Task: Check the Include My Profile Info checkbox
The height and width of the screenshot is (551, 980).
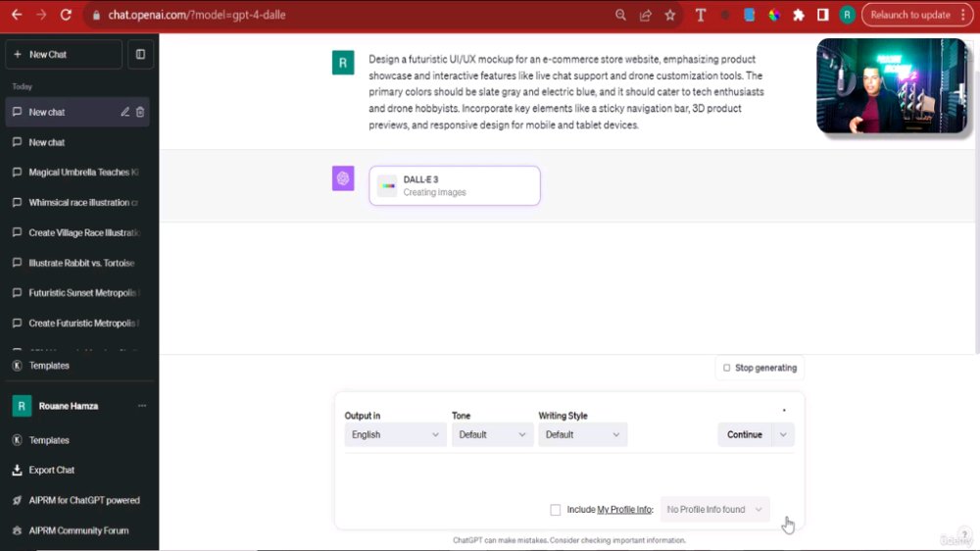Action: coord(555,510)
